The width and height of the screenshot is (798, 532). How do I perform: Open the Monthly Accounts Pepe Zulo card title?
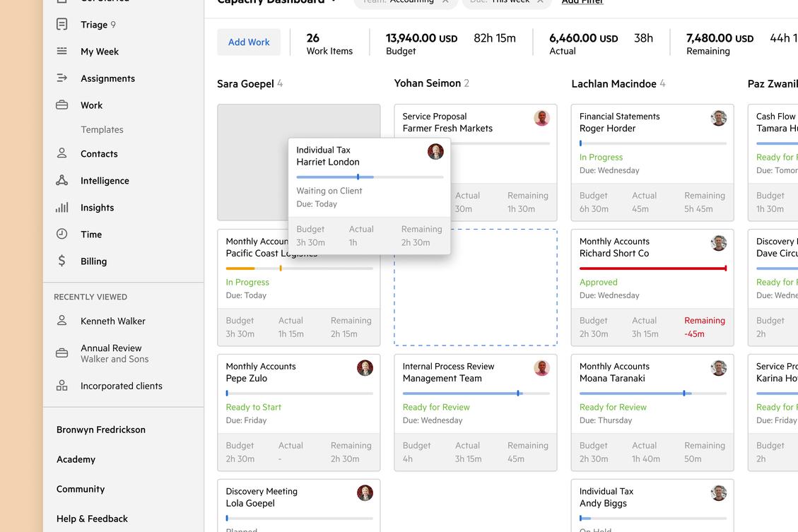[261, 372]
